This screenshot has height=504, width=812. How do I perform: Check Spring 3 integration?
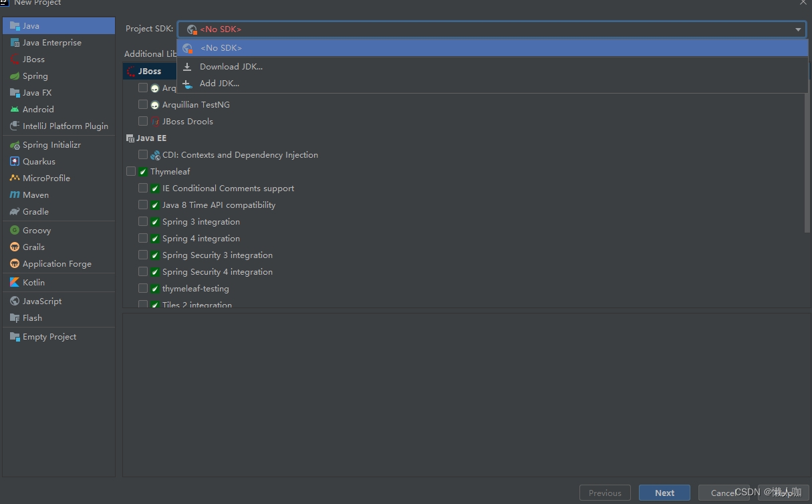tap(143, 222)
